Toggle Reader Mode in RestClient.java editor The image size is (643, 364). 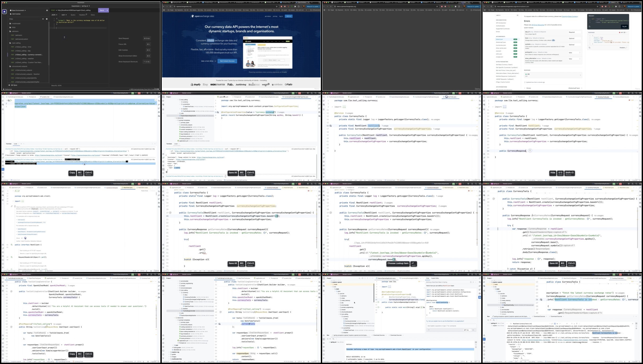point(145,191)
